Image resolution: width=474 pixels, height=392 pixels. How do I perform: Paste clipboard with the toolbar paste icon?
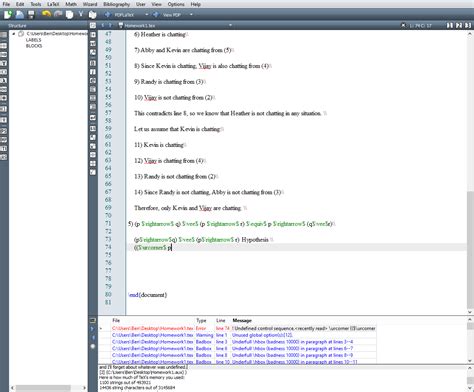(92, 14)
